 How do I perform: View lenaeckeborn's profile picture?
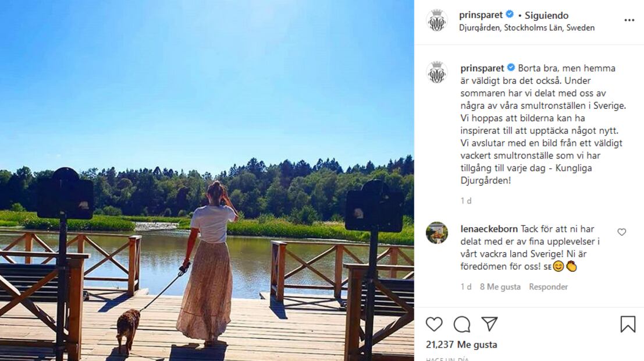point(436,233)
